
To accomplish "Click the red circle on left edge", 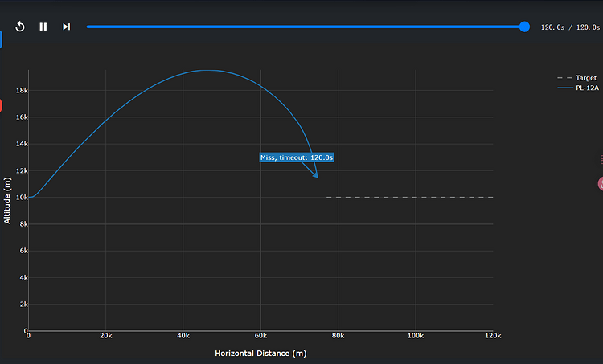I will pyautogui.click(x=2, y=106).
